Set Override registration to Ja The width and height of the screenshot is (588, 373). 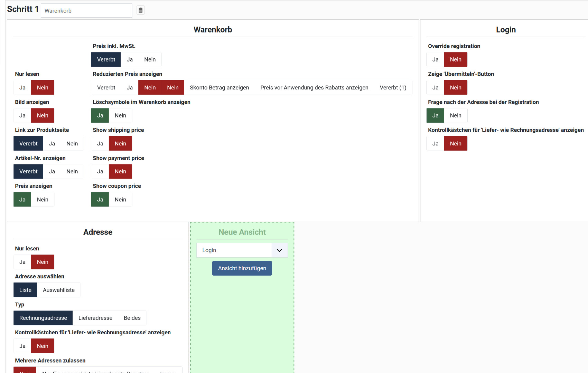pos(435,60)
